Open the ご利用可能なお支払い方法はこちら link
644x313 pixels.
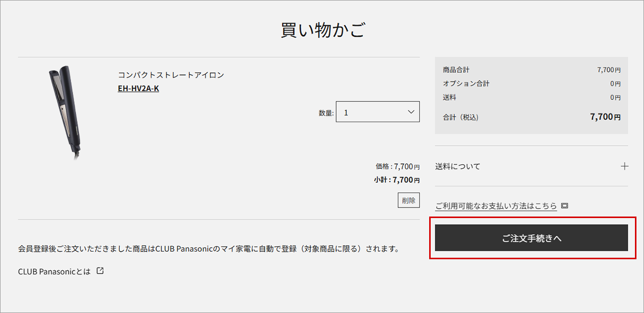click(x=496, y=206)
